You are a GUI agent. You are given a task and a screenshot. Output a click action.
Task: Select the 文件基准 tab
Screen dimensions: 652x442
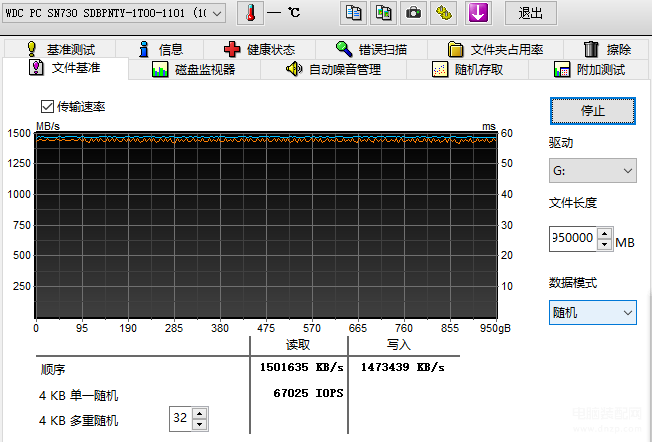pyautogui.click(x=65, y=68)
